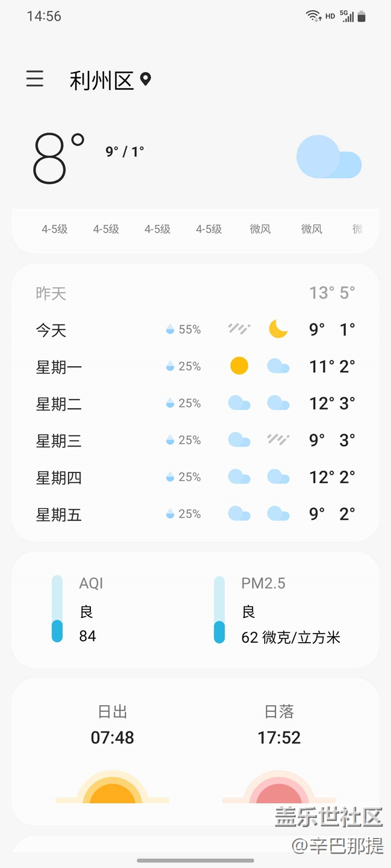Select the 星期五 forecast row
This screenshot has width=391, height=868.
tap(195, 514)
